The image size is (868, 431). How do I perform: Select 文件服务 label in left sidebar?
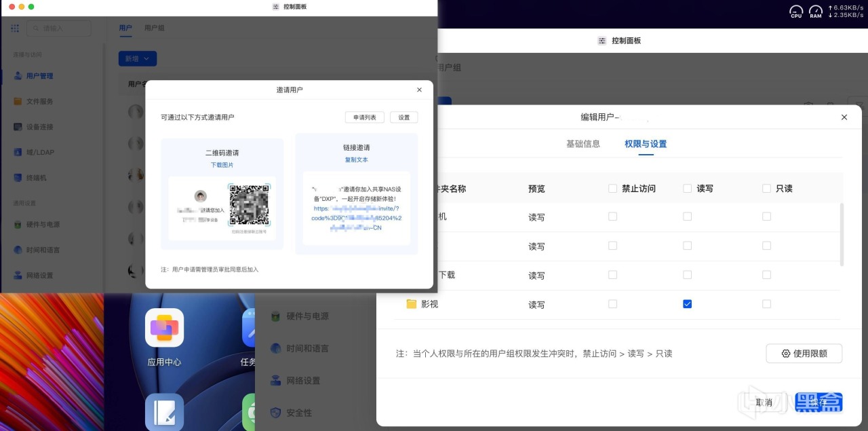39,101
